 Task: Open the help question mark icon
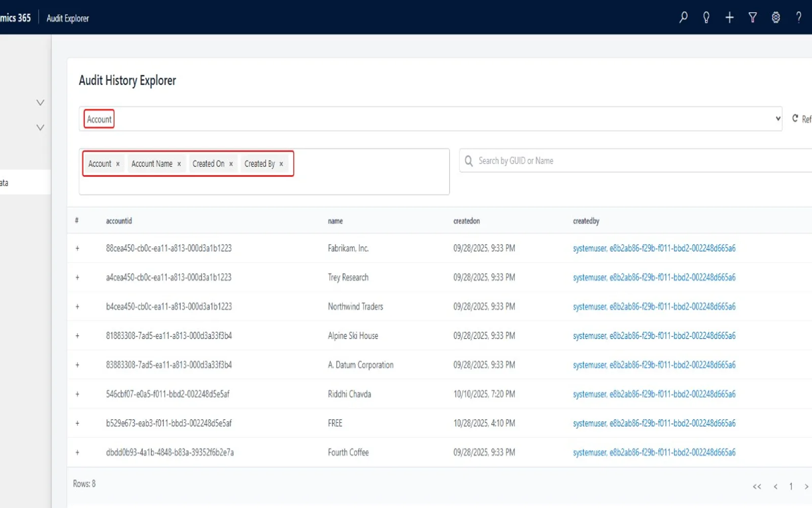pos(799,18)
